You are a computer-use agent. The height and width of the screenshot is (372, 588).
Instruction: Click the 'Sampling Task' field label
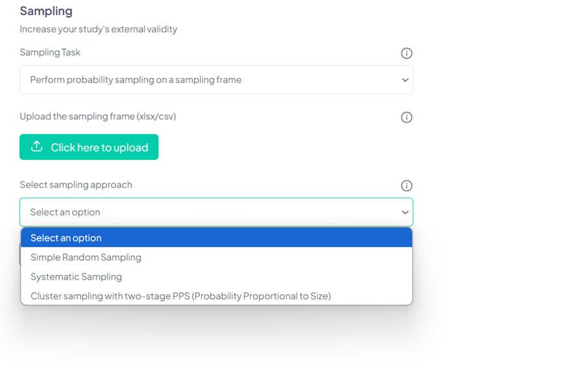point(50,52)
